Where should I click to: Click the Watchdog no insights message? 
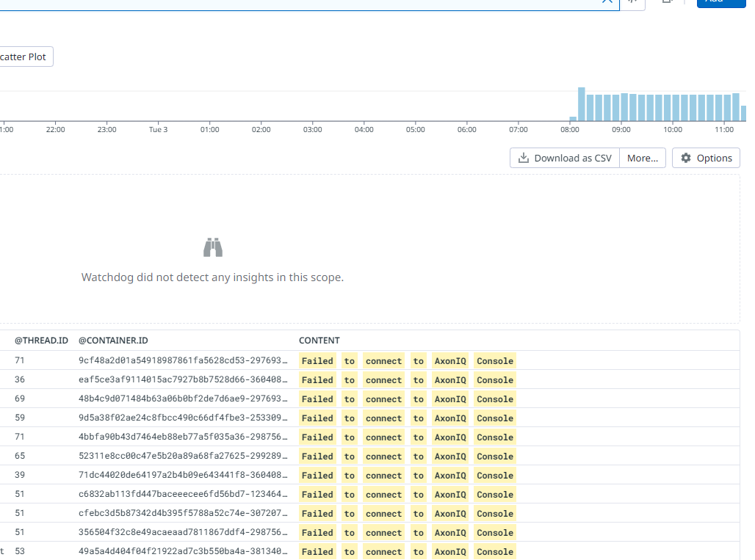coord(212,277)
